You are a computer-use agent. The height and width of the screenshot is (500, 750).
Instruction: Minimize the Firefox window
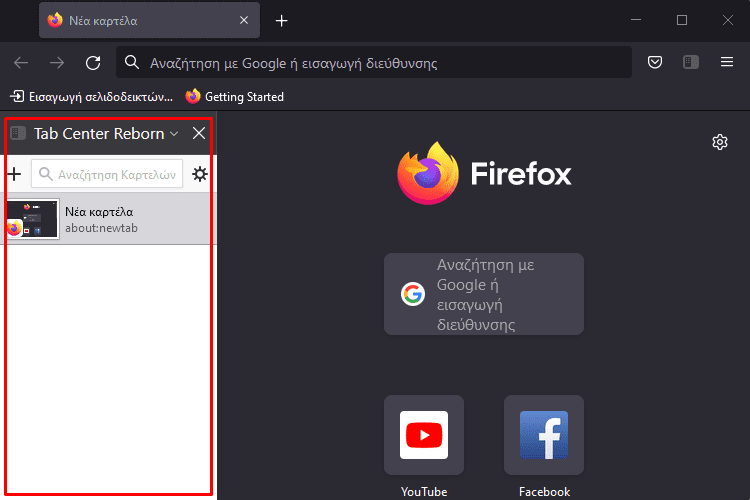pos(636,20)
